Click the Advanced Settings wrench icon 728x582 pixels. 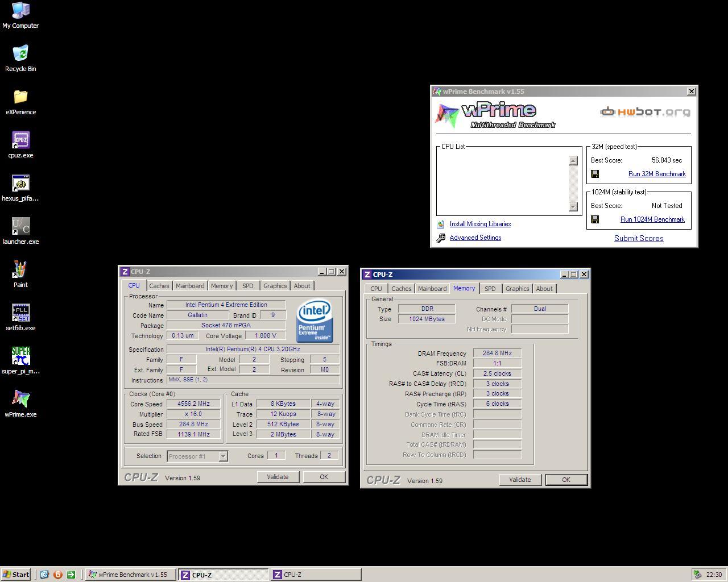tap(441, 238)
